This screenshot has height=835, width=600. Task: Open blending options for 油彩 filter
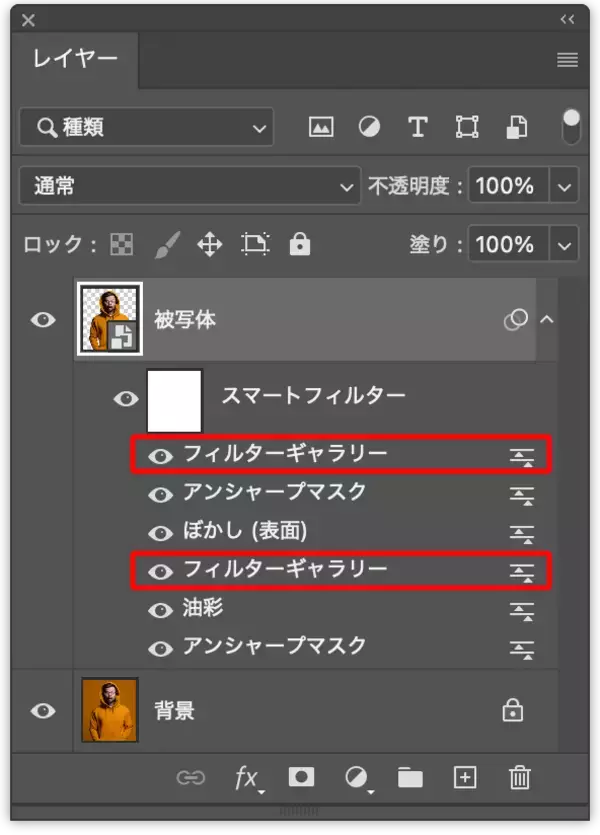pos(521,611)
